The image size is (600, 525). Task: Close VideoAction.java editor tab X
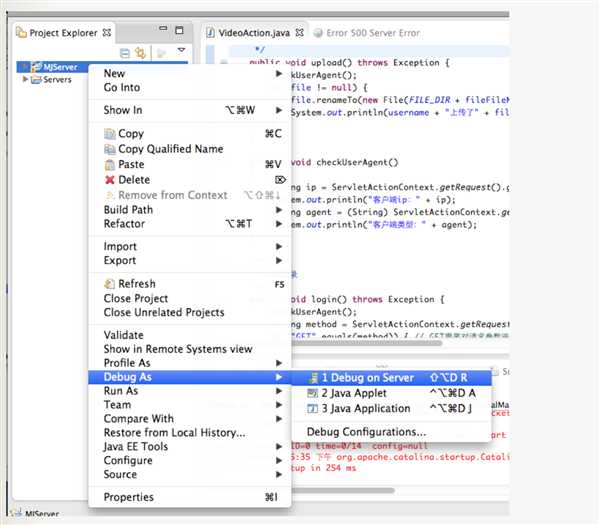coord(300,33)
